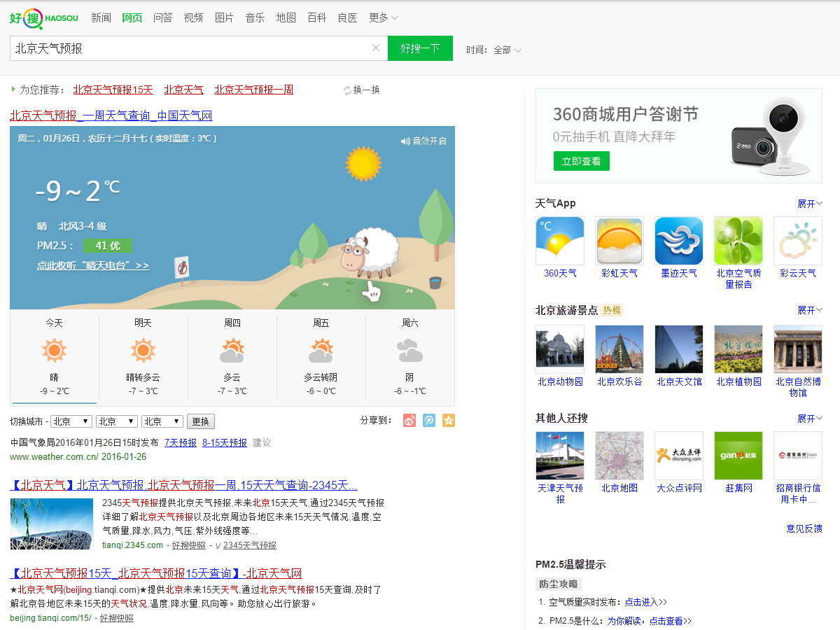Clear the search box with X icon
Image resolution: width=840 pixels, height=630 pixels.
click(376, 48)
